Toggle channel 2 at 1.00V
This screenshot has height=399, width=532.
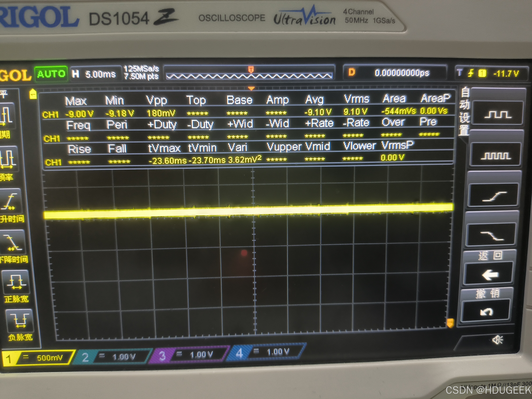113,357
